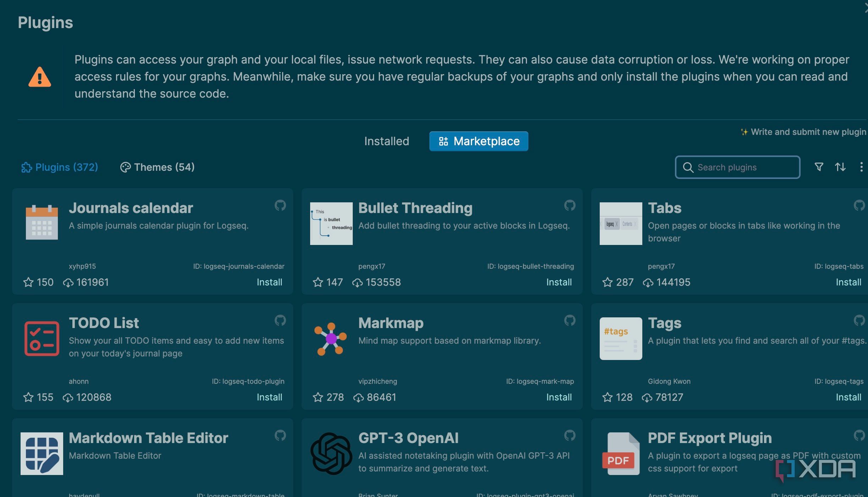
Task: Install the Bullet Threading plugin
Action: 559,282
